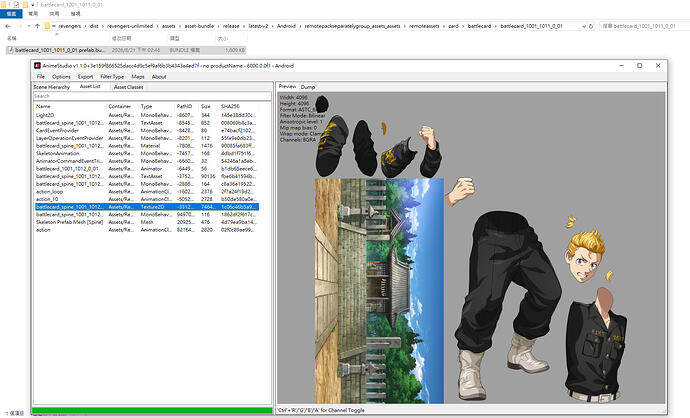Click Explorer up-one-level arrow
Viewport: 690px width, 418px height.
tap(37, 26)
